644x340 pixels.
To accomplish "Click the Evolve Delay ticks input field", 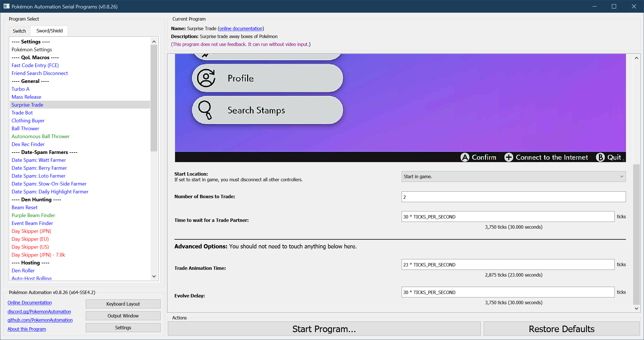I will pos(508,292).
